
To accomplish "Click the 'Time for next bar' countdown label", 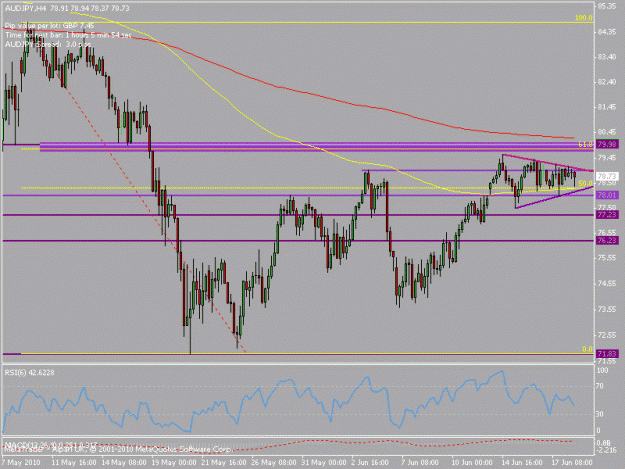I will [x=68, y=35].
